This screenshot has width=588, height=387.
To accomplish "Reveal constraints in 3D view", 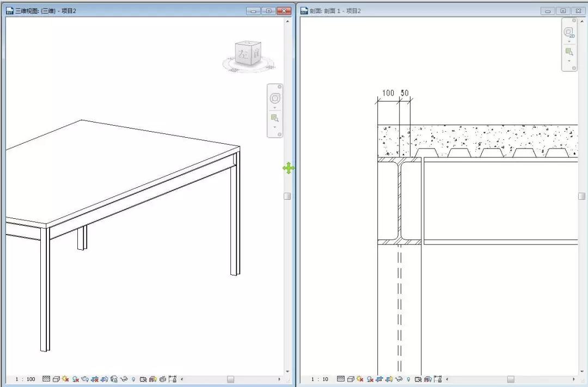I will [173, 379].
